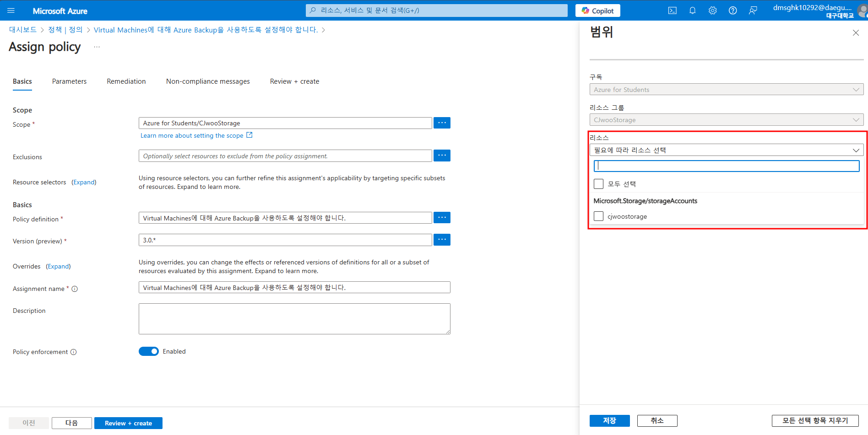
Task: Switch to the Basics tab
Action: pyautogui.click(x=22, y=81)
